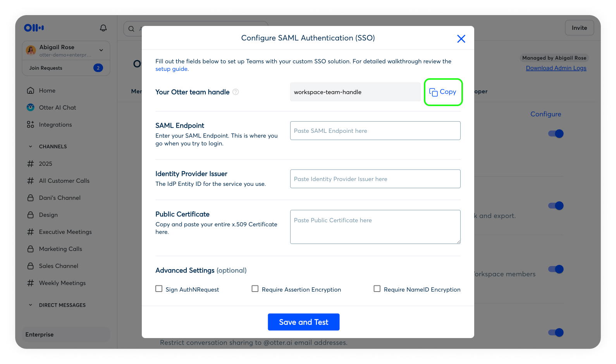Image resolution: width=616 pixels, height=364 pixels.
Task: Collapse the CHANNELS section
Action: (x=31, y=146)
